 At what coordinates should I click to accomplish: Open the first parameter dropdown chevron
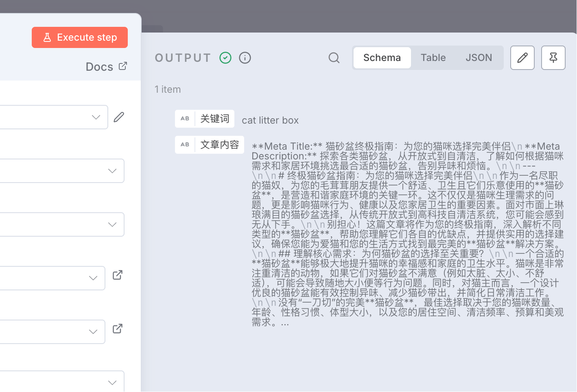click(96, 117)
